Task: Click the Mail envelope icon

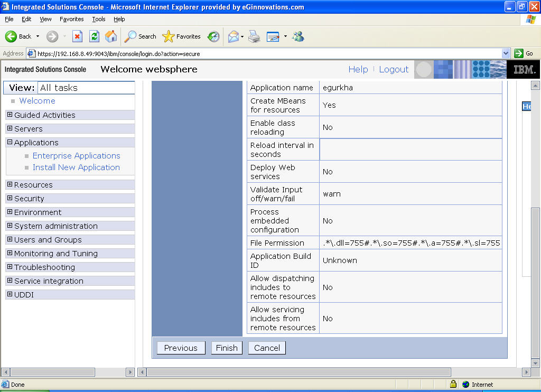Action: (234, 36)
